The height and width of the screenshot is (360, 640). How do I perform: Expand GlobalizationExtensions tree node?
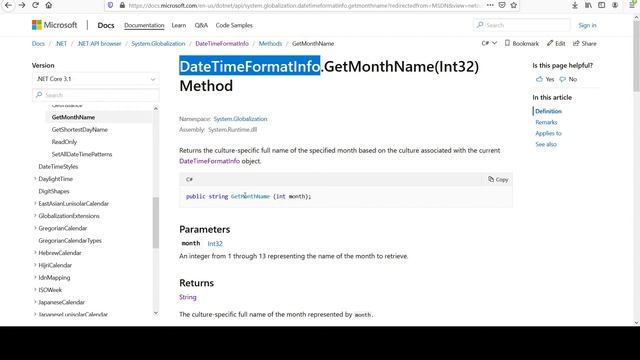(35, 216)
